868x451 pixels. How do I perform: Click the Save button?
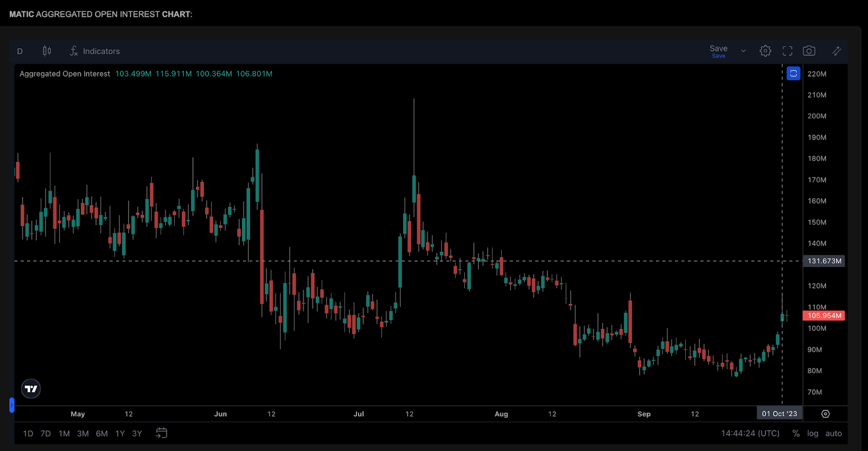point(718,50)
